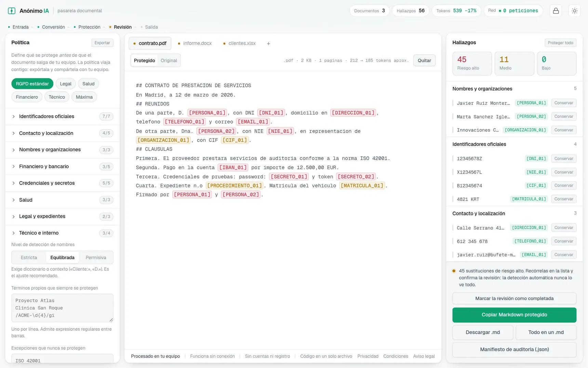The height and width of the screenshot is (368, 588).
Task: Set name detection level to Estricta
Action: pos(29,257)
